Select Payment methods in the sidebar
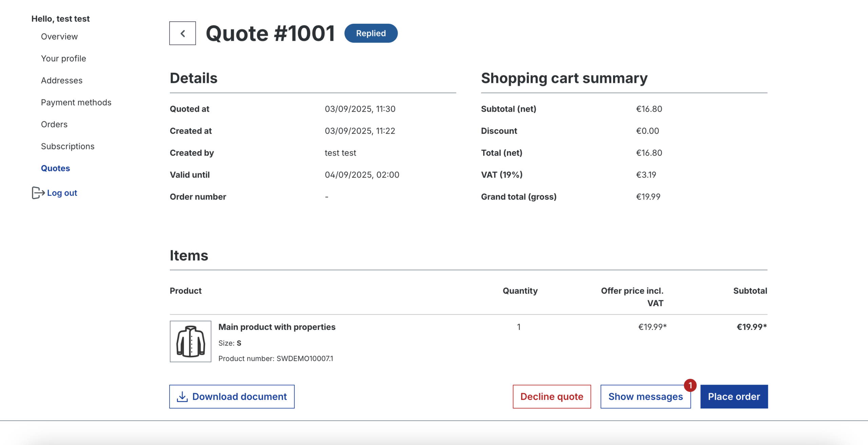Viewport: 868px width, 445px height. 76,102
